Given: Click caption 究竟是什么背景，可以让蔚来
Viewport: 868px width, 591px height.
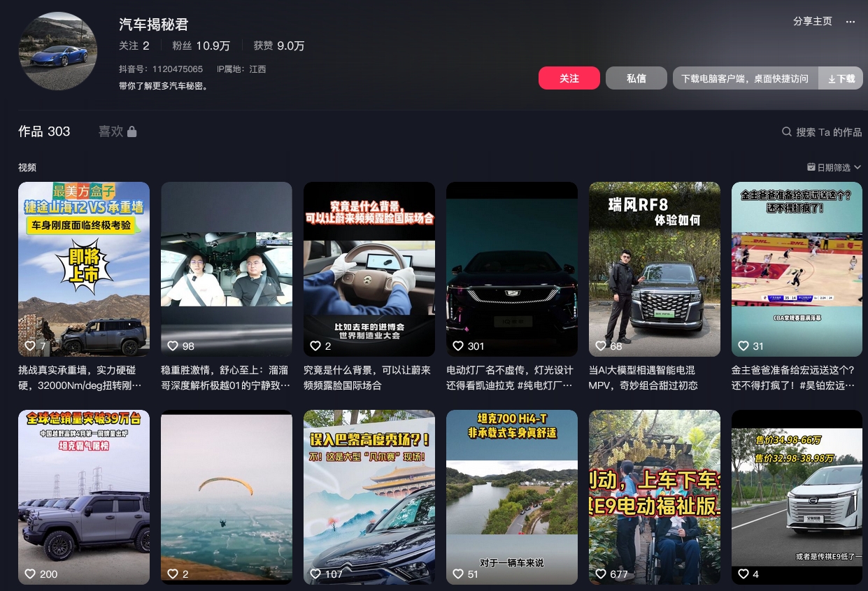Looking at the screenshot, I should [x=367, y=378].
